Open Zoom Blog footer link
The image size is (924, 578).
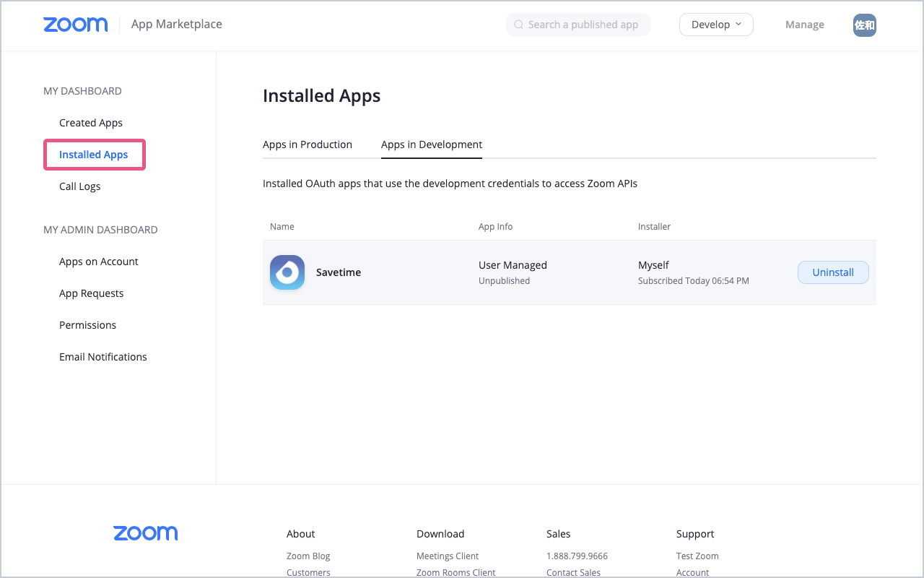tap(308, 556)
